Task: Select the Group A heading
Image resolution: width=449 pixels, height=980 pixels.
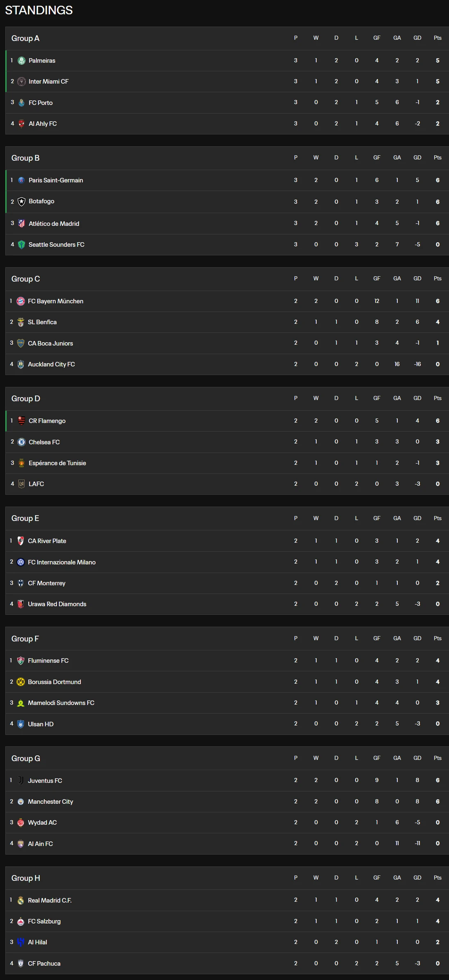Action: 25,39
